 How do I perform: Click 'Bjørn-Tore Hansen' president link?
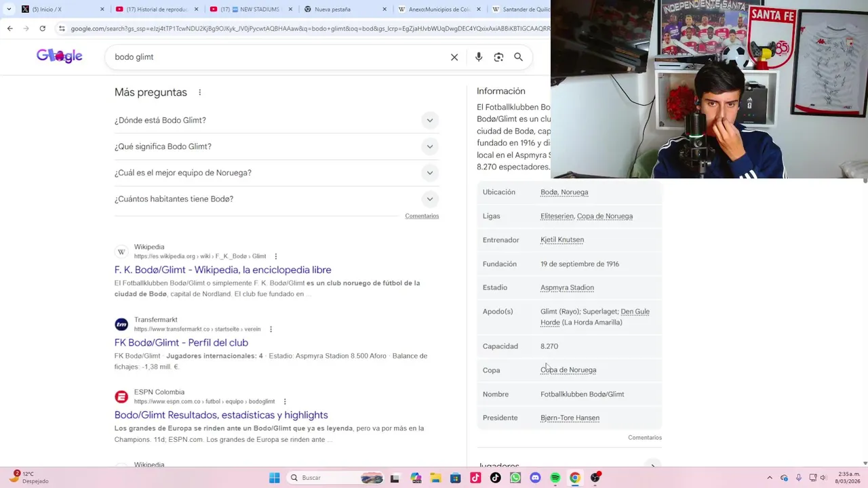coord(570,418)
